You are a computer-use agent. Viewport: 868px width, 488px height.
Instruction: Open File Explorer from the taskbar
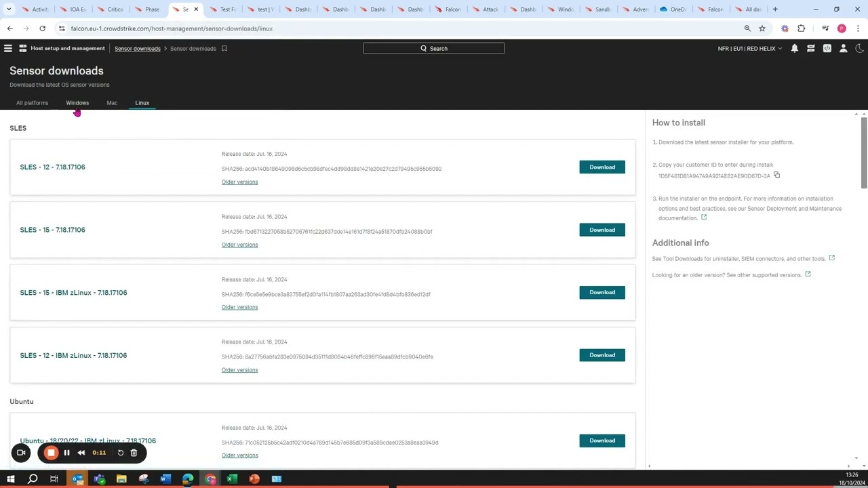tap(121, 479)
